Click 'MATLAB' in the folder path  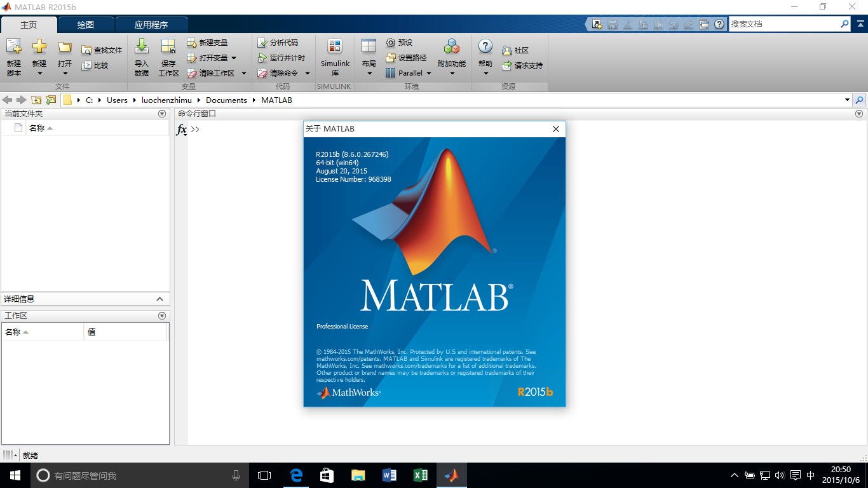pyautogui.click(x=276, y=100)
